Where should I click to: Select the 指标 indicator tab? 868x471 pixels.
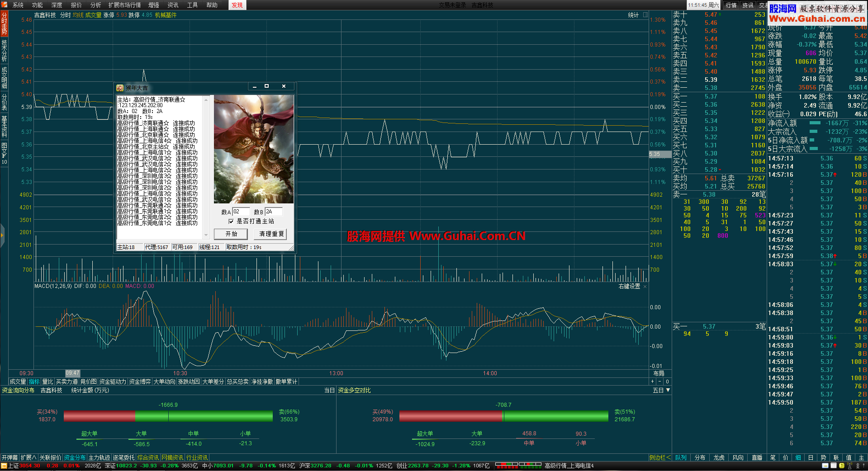pyautogui.click(x=34, y=382)
